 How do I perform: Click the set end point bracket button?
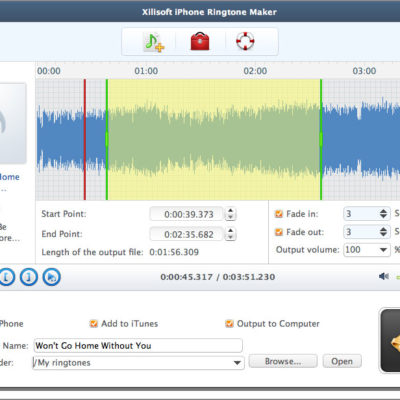(x=29, y=277)
